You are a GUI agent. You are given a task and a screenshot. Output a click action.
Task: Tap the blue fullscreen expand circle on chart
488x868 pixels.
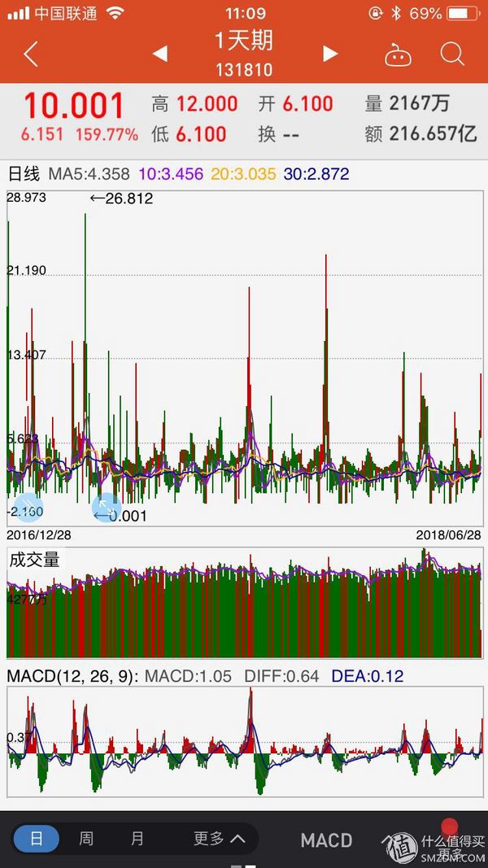pos(107,508)
